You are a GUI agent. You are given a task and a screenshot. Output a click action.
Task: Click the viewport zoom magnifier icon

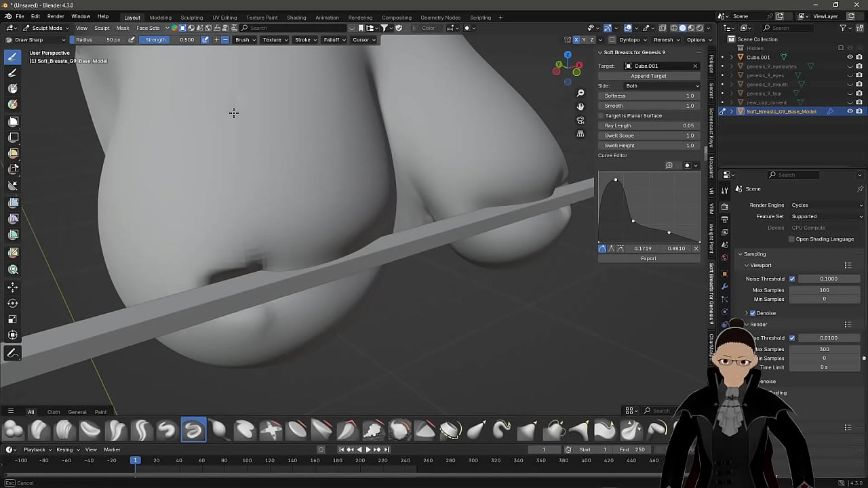pos(580,93)
